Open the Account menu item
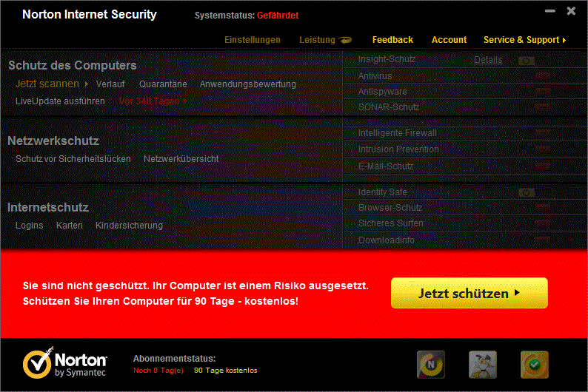Image resolution: width=588 pixels, height=392 pixels. coord(449,40)
